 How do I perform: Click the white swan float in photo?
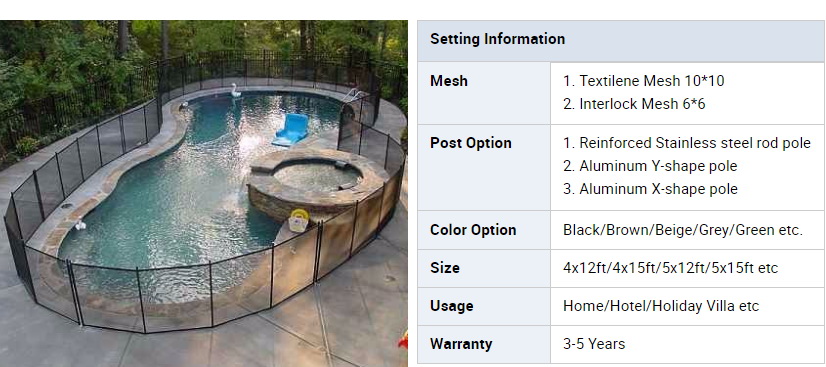coord(234,91)
